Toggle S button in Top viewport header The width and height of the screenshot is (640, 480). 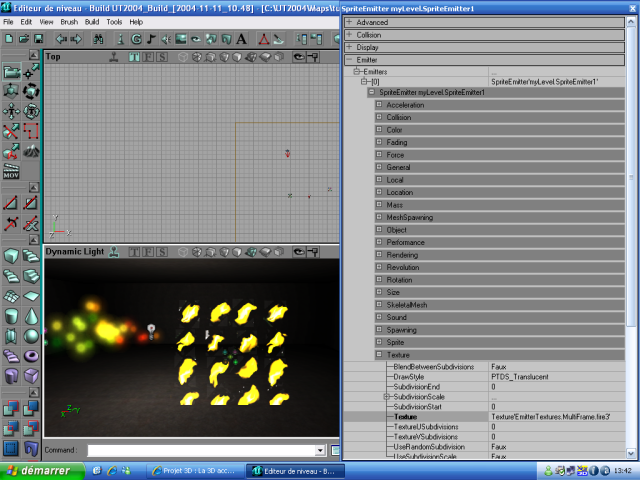coord(162,57)
